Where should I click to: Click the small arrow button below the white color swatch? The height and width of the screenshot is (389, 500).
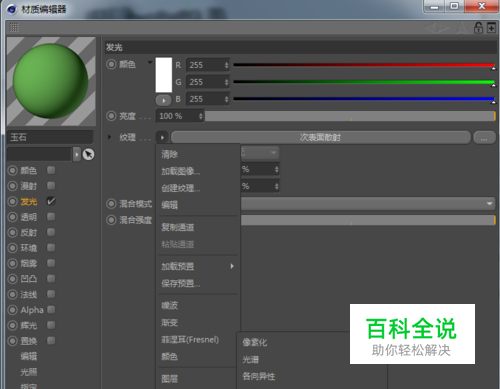point(163,100)
